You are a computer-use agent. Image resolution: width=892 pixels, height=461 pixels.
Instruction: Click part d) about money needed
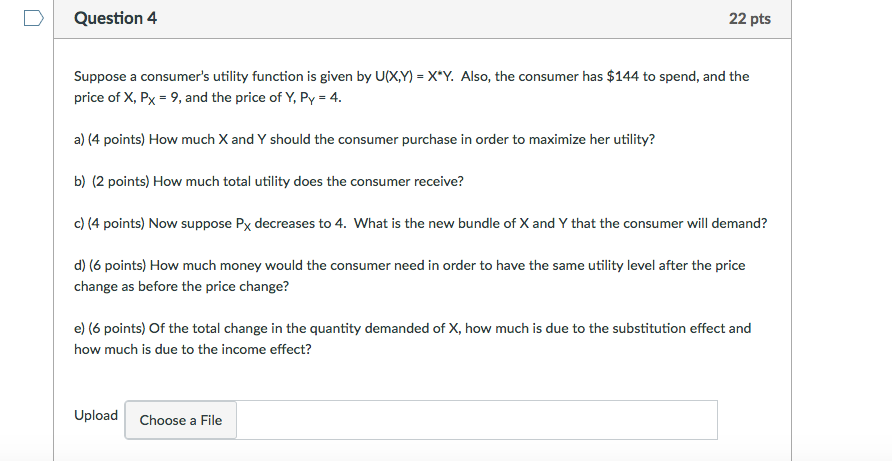click(409, 265)
